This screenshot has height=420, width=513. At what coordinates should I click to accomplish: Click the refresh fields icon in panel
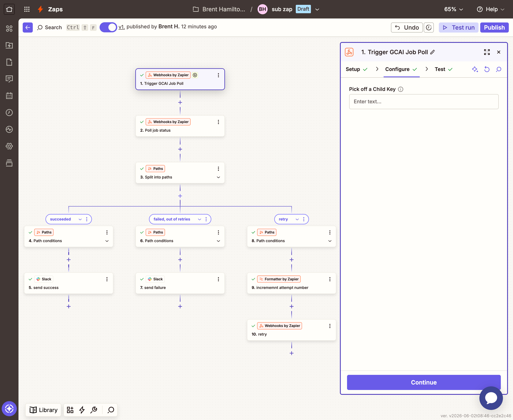click(x=487, y=69)
